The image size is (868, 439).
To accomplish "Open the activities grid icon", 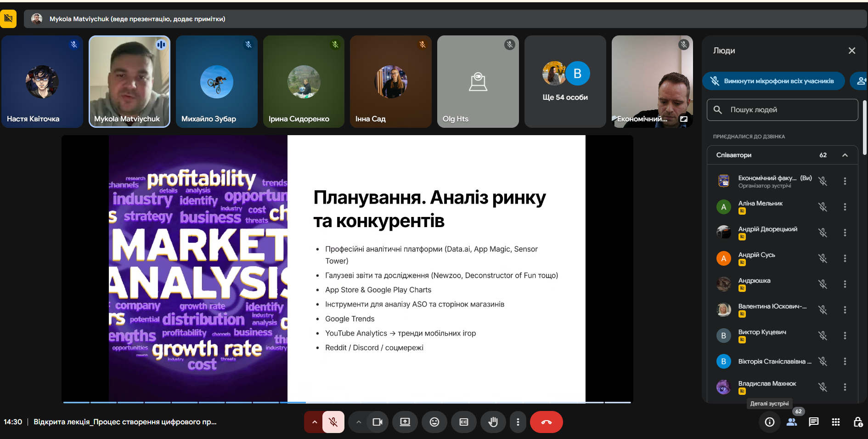I will pyautogui.click(x=835, y=422).
